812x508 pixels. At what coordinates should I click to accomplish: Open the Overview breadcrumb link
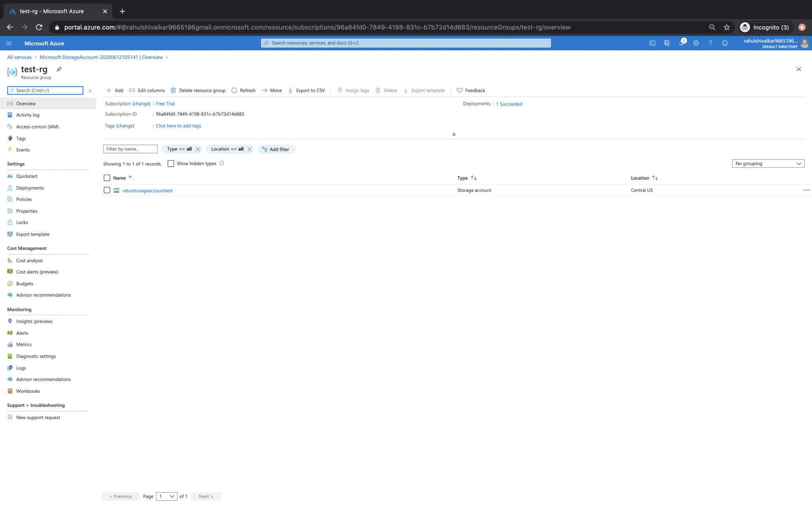(152, 57)
